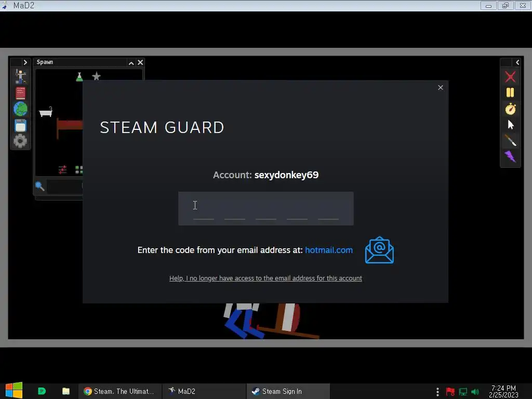The image size is (532, 399).
Task: Click the MaD2 title bar app icon
Action: [5, 5]
